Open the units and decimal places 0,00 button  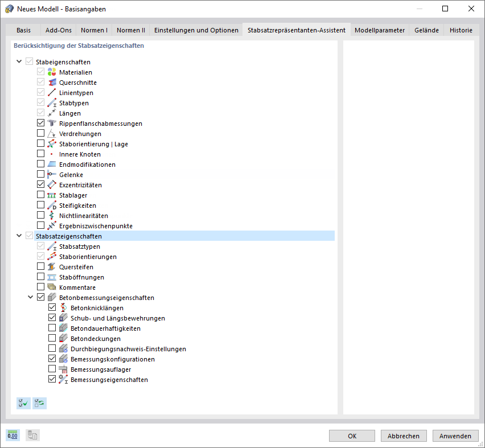(13, 435)
